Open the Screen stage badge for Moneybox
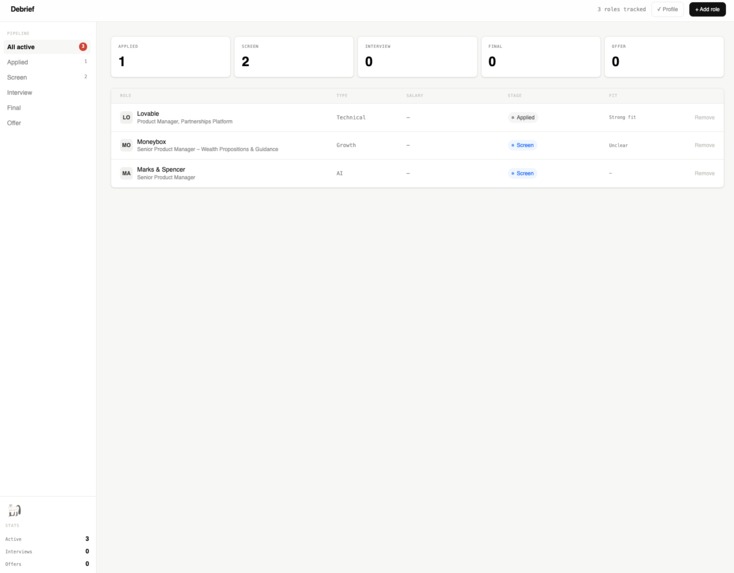Screen dimensions: 734x573 click(522, 145)
